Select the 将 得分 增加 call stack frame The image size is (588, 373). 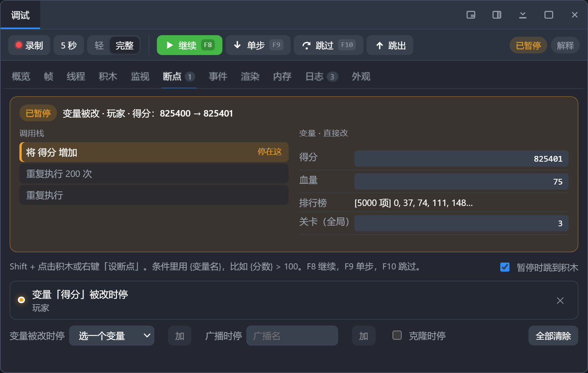[x=154, y=152]
